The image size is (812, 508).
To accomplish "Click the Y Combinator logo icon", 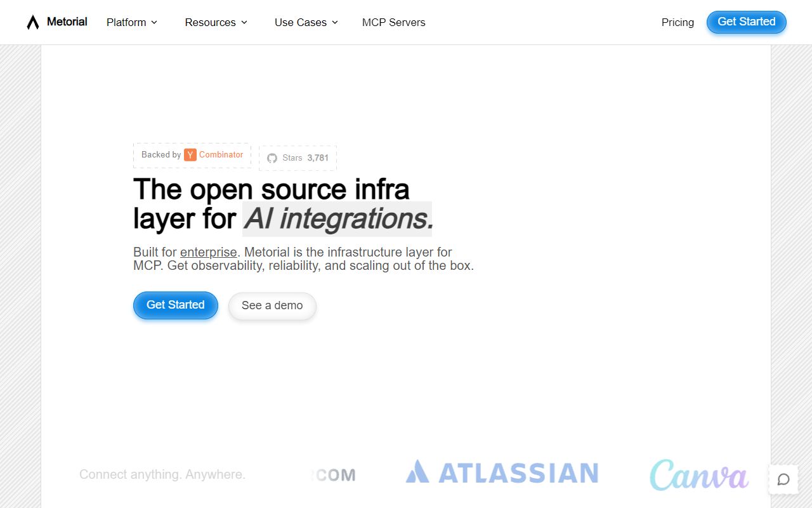I will coord(190,155).
